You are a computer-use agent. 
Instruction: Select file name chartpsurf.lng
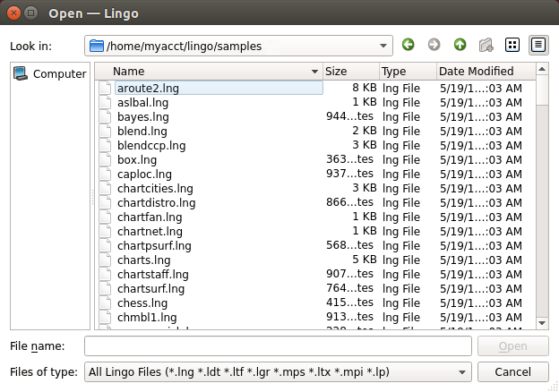154,245
